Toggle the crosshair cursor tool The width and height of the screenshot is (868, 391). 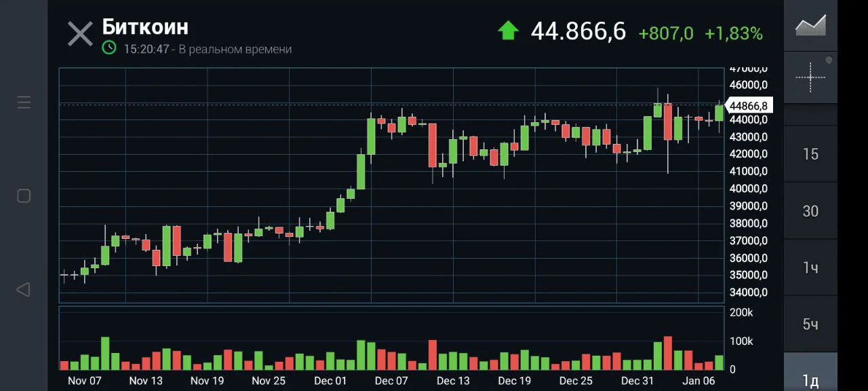pos(810,77)
